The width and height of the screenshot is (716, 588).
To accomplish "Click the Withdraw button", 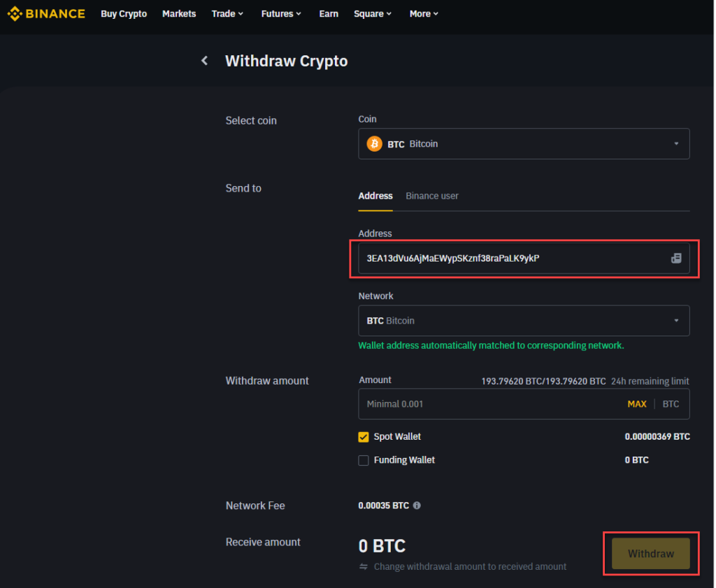I will 650,553.
